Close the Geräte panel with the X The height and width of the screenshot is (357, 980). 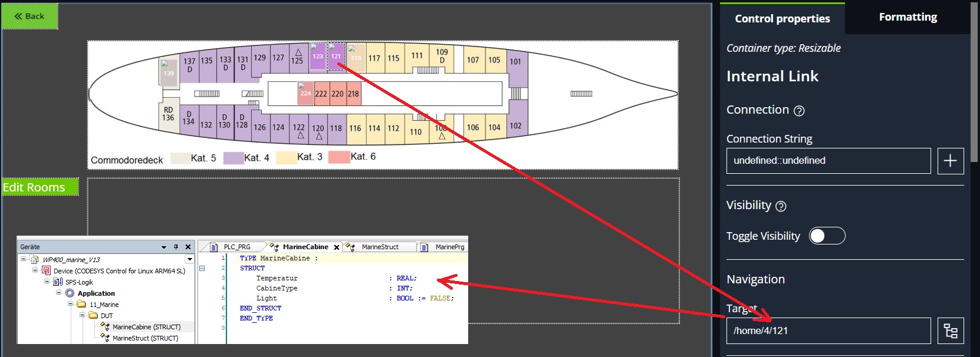tap(188, 247)
